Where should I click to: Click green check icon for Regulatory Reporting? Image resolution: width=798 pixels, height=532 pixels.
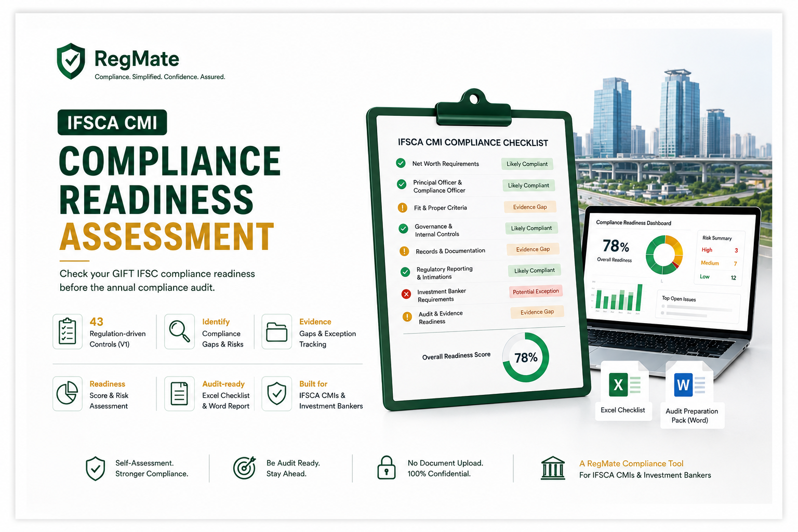pos(405,272)
